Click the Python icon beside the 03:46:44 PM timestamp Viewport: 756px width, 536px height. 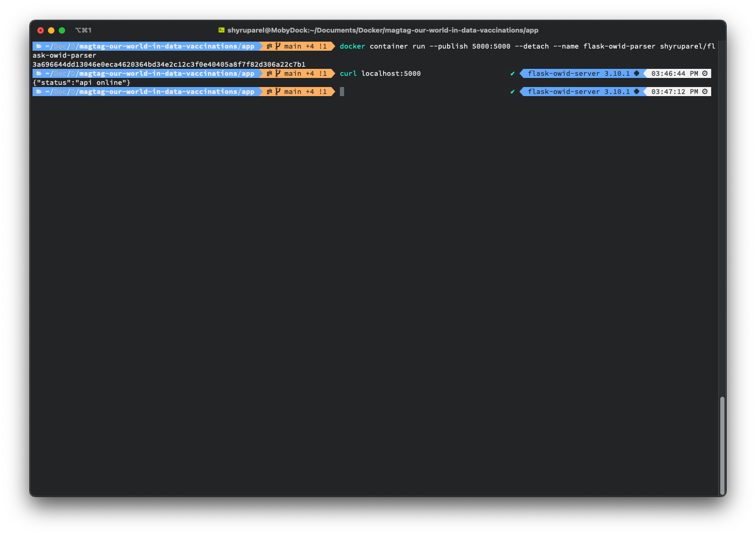[636, 74]
